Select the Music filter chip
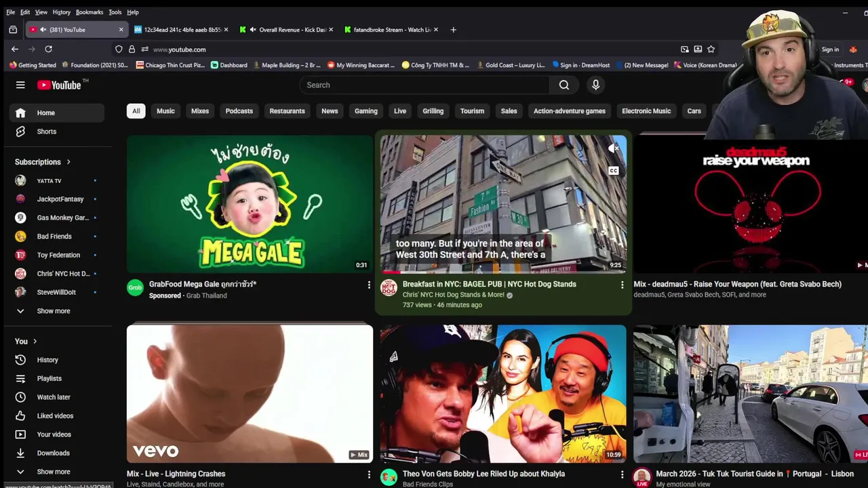This screenshot has width=868, height=488. [165, 111]
